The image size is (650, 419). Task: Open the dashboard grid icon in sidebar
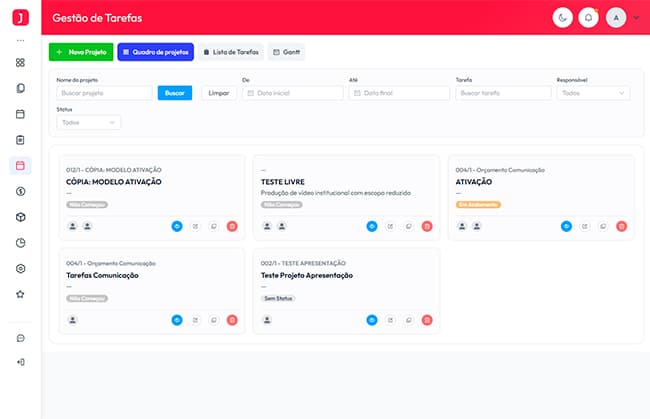click(x=20, y=63)
